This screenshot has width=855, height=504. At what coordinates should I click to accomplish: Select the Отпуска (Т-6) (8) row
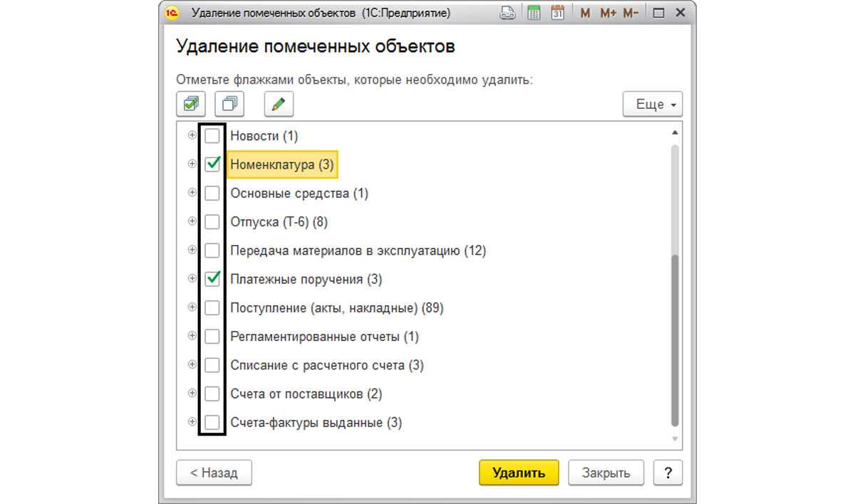tap(279, 222)
